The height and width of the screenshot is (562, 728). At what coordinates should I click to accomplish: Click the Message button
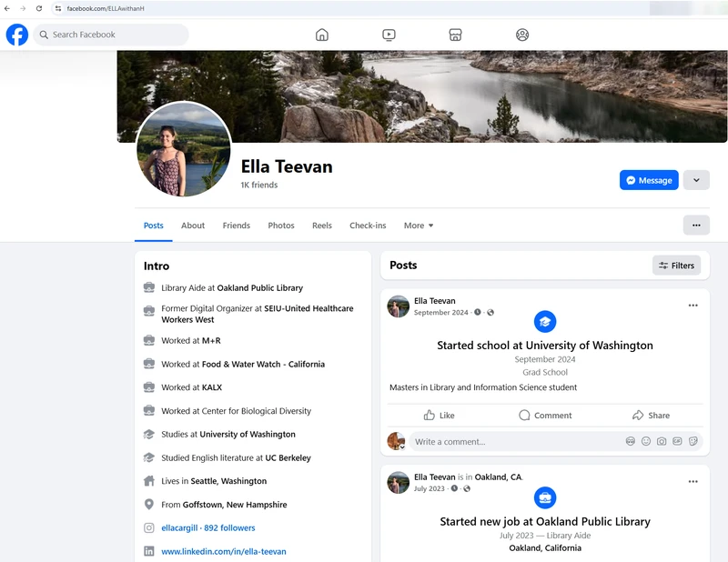(648, 180)
